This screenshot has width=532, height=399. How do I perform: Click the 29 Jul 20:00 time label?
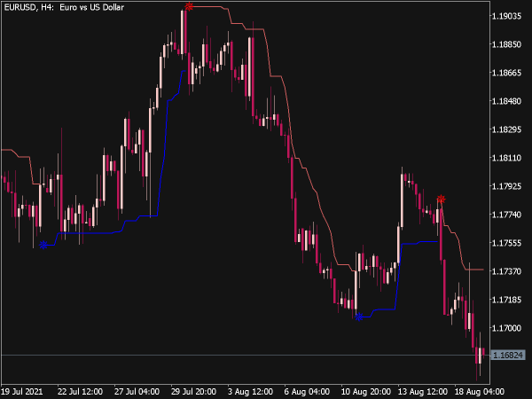[x=193, y=392]
